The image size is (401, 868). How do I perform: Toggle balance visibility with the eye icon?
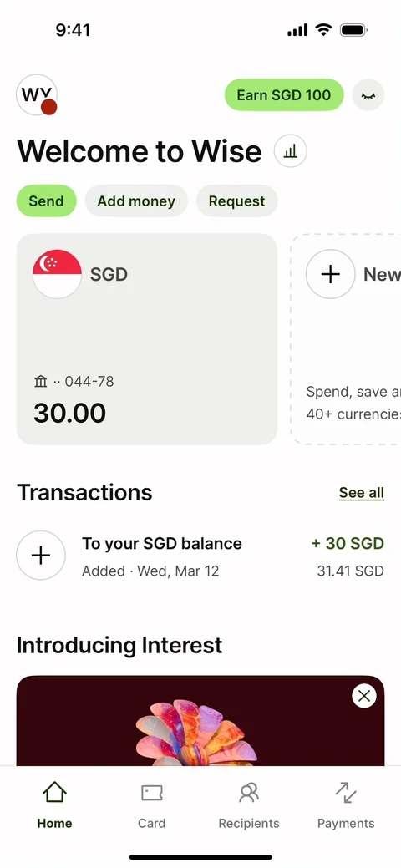coord(368,95)
